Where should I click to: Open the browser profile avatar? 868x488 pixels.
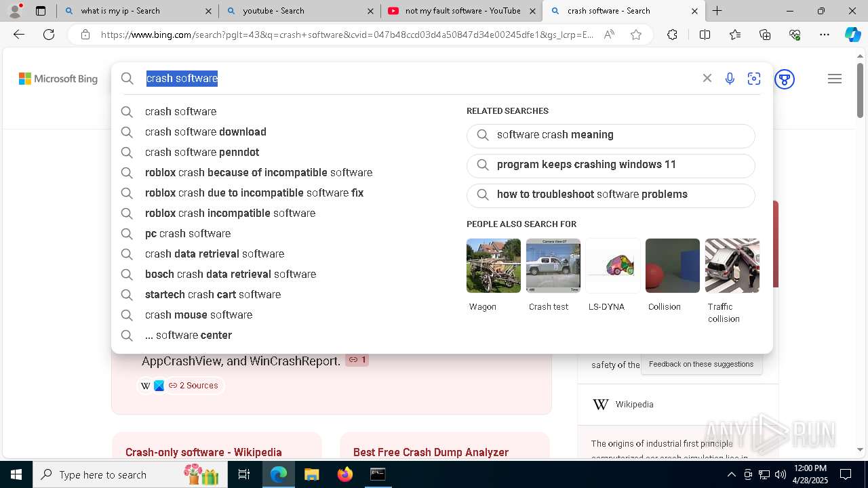click(x=15, y=11)
